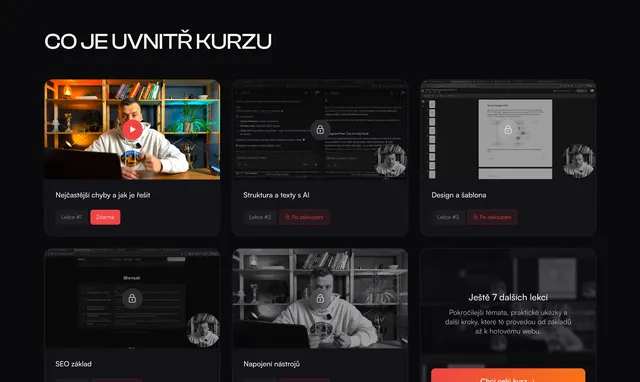
Task: Open the Design a šablona lesson title
Action: click(x=459, y=195)
